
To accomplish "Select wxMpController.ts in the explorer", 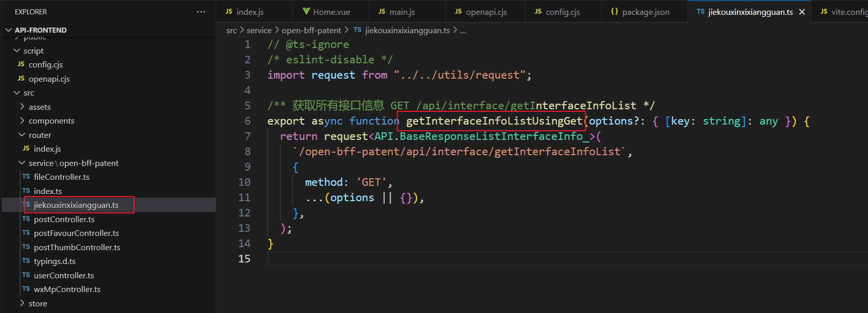I will (x=67, y=289).
